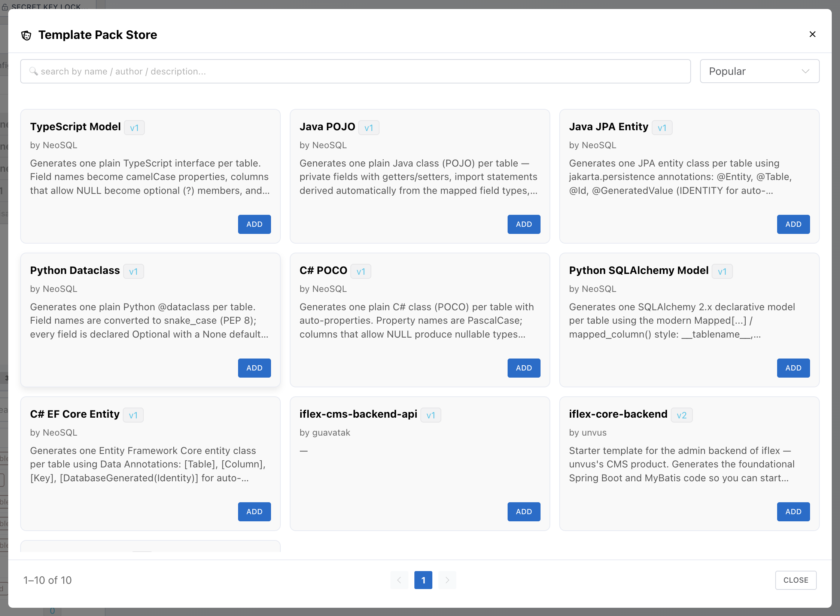Add the iflex-cms-backend-api pack

click(524, 512)
